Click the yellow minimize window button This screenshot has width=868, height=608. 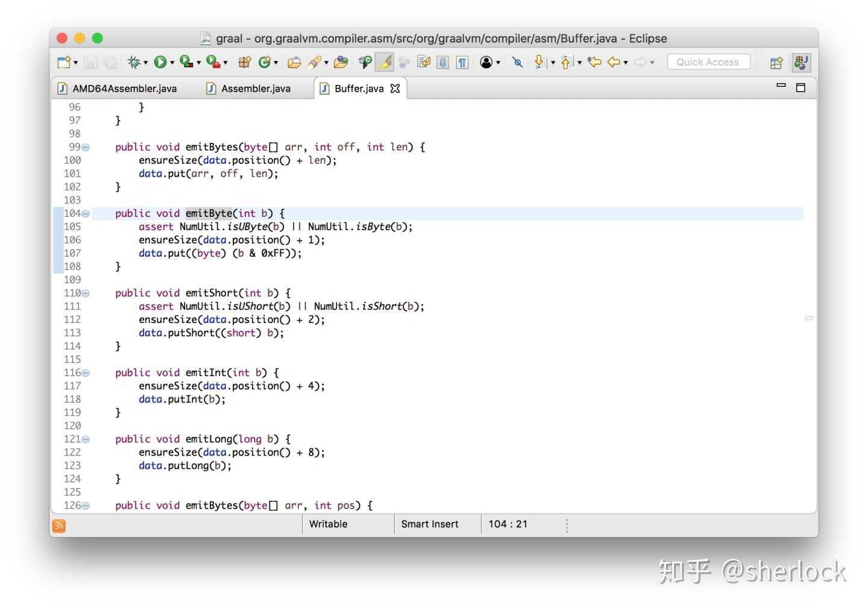pyautogui.click(x=80, y=39)
